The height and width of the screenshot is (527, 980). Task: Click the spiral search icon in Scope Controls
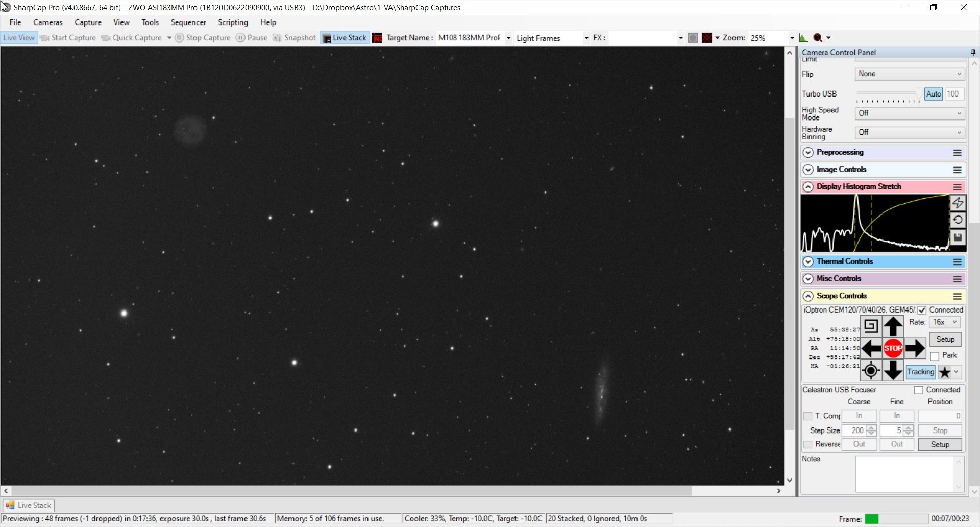(x=871, y=326)
